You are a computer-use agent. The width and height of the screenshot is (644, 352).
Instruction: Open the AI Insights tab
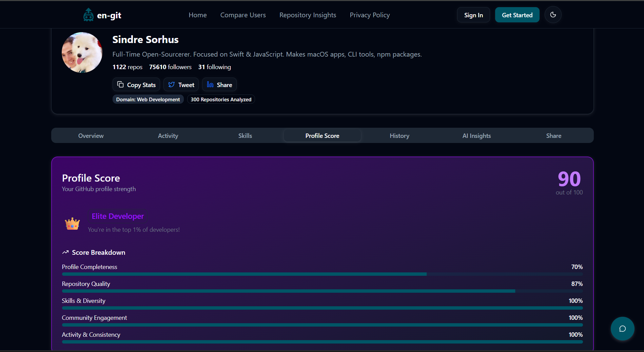click(476, 136)
